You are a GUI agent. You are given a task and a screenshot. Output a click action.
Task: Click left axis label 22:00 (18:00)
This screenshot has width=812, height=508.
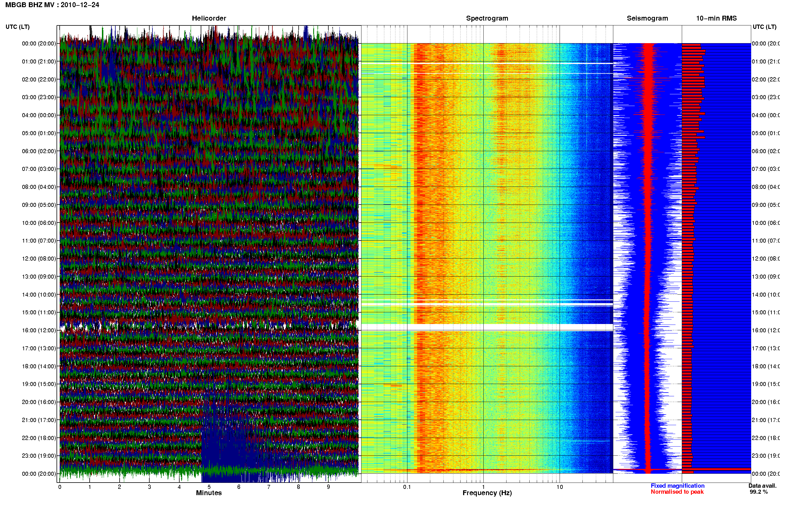pyautogui.click(x=39, y=438)
